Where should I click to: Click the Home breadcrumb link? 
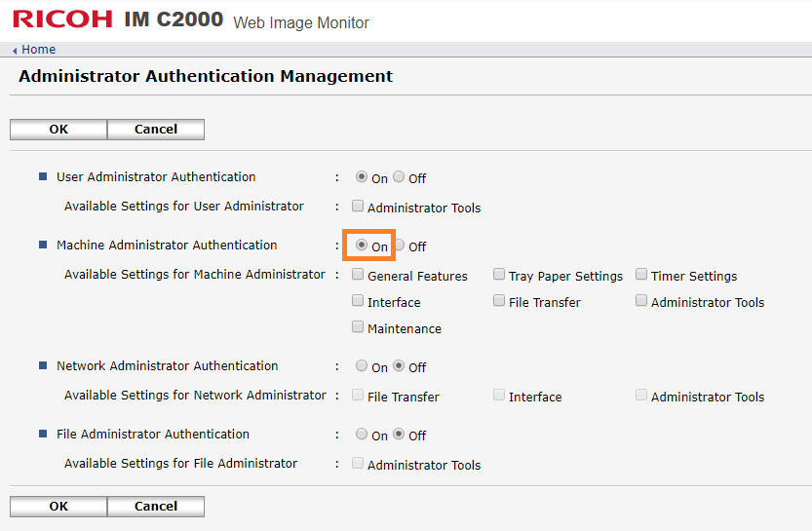(x=38, y=50)
